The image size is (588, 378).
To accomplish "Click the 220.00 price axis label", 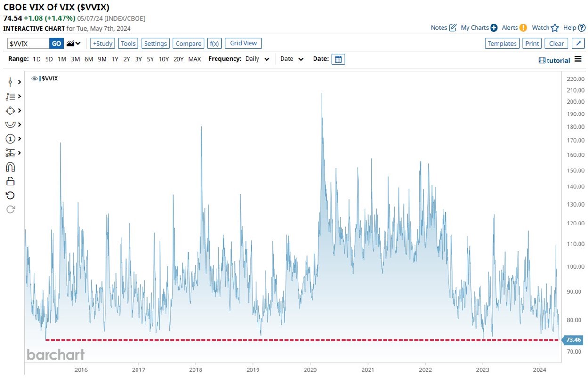I will (576, 79).
